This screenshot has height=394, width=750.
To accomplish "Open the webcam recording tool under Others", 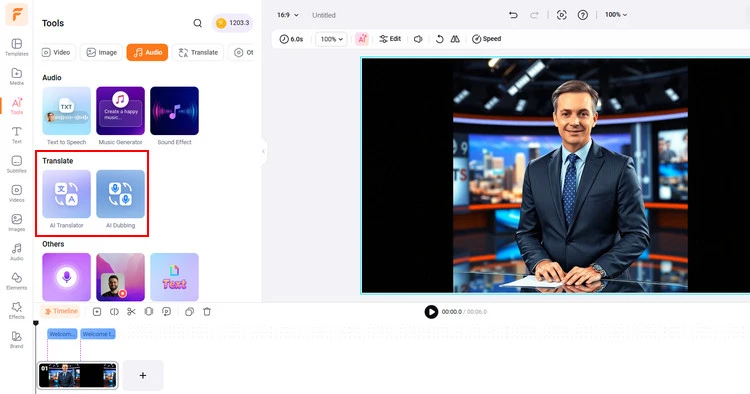I will [x=121, y=277].
